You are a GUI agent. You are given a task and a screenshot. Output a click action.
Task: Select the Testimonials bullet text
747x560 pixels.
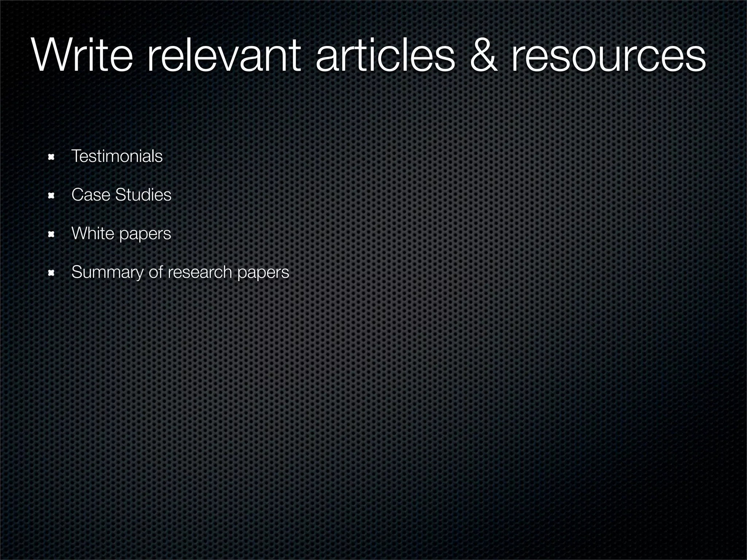click(117, 156)
